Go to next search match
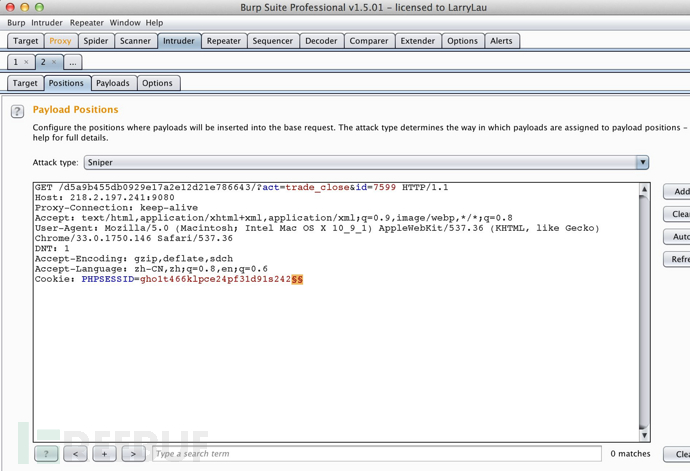 (133, 454)
